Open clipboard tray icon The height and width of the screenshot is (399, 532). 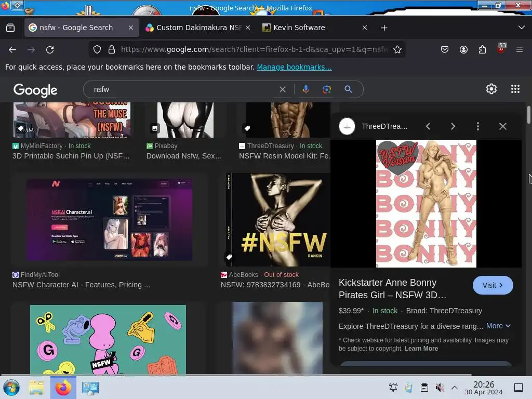point(424,388)
